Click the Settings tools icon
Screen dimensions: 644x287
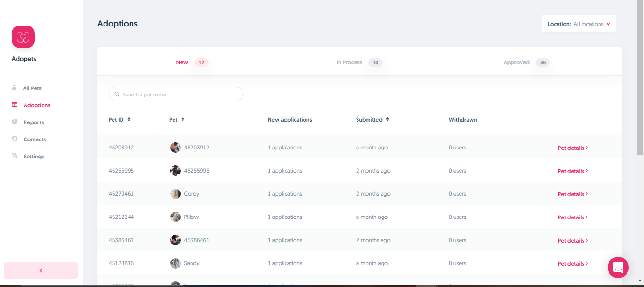click(x=15, y=156)
